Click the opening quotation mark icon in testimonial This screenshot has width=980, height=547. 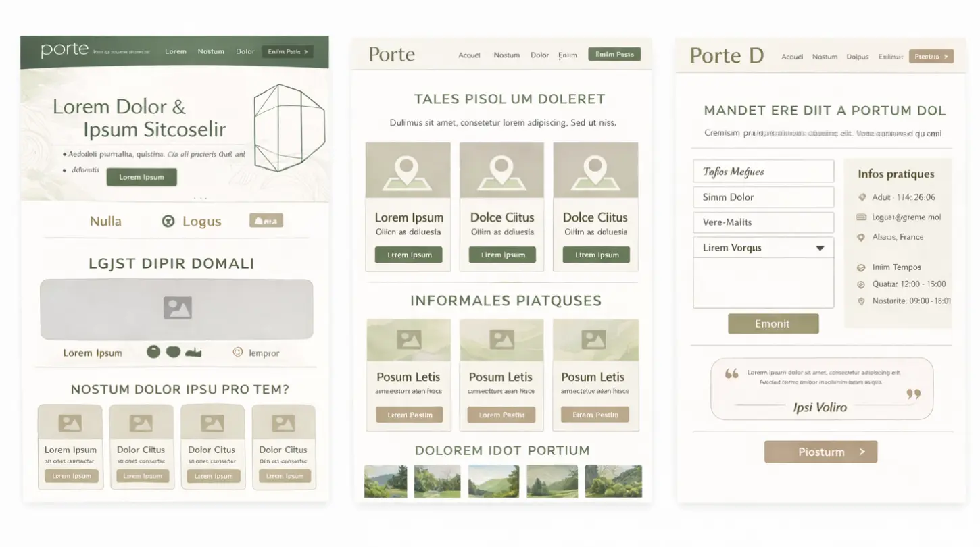(731, 373)
